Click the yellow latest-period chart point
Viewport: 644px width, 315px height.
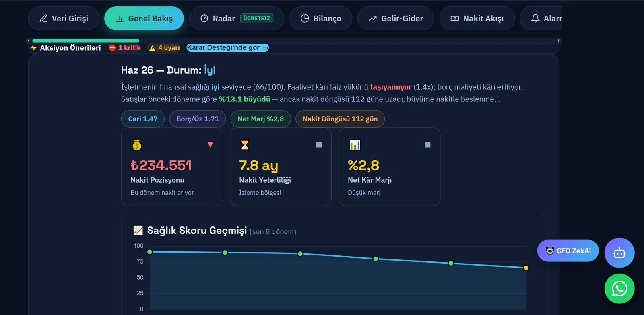[526, 268]
